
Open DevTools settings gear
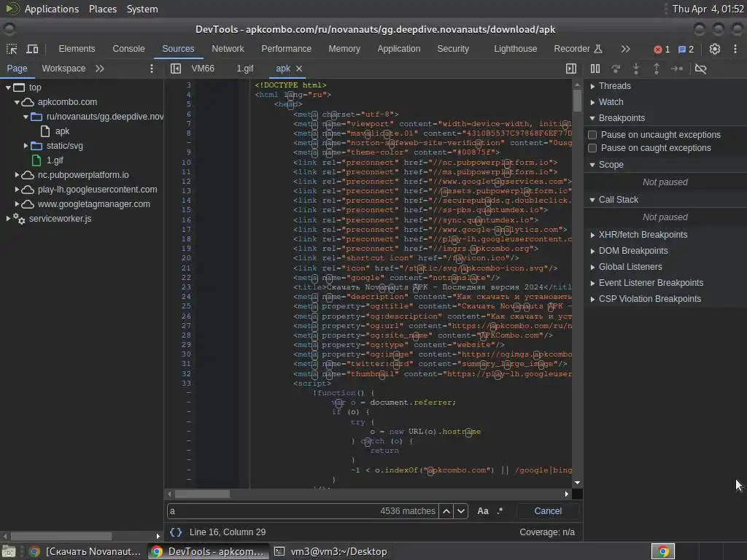click(x=715, y=49)
